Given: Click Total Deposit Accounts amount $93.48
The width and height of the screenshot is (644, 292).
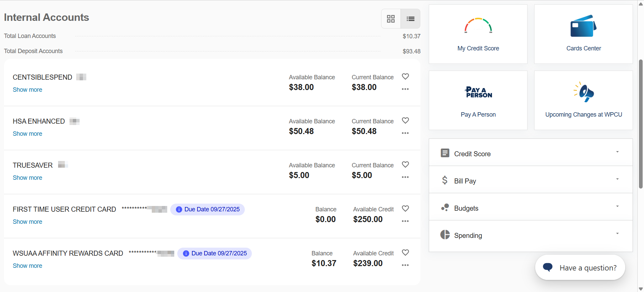Looking at the screenshot, I should click(411, 51).
